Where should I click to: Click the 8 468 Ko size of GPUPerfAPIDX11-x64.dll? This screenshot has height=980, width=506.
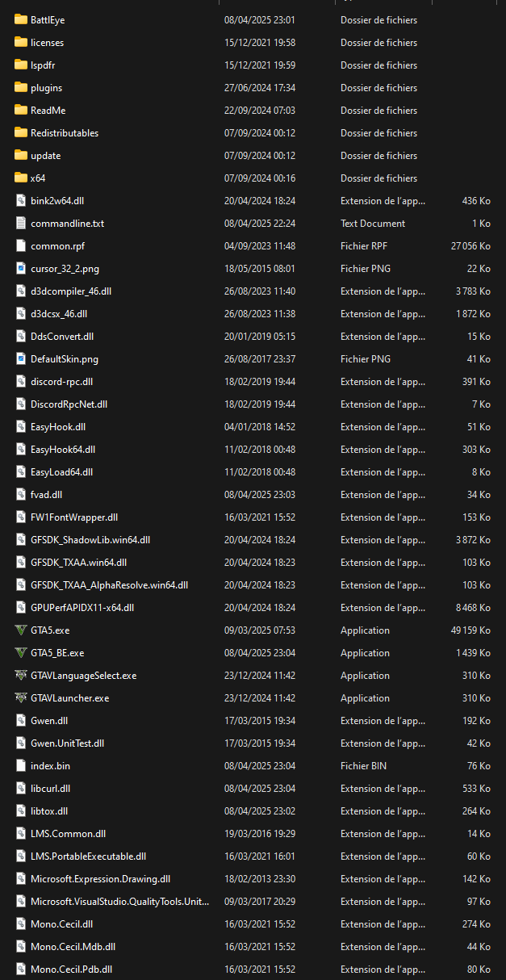tap(473, 607)
